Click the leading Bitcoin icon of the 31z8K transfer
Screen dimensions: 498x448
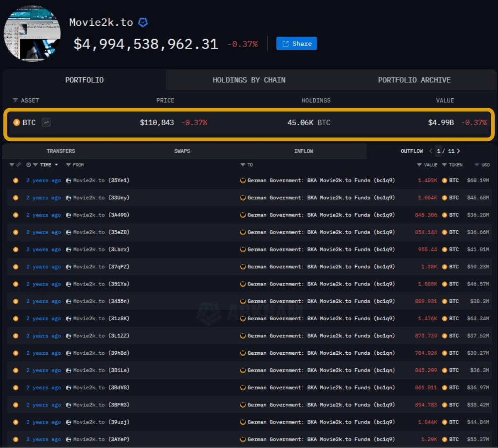16,319
